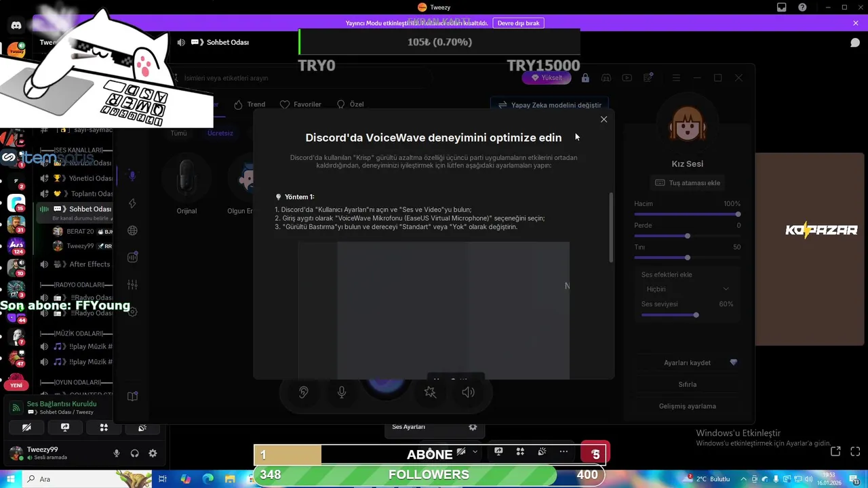Close the Discord optimization dialog
Screen dimensions: 868x488
coord(604,119)
